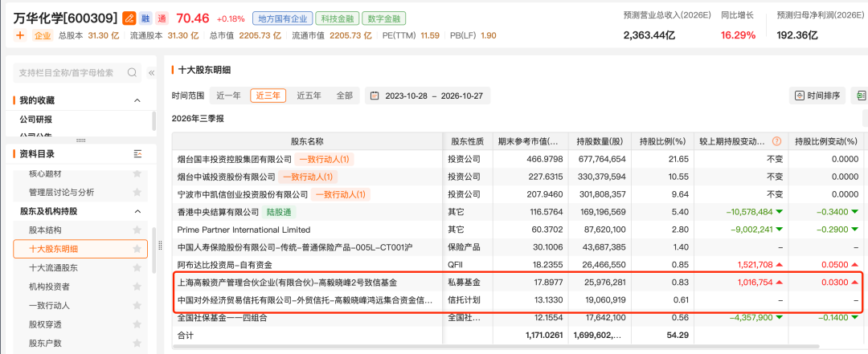Star the 股东户数 item
Image resolution: width=868 pixels, height=354 pixels.
pyautogui.click(x=137, y=343)
